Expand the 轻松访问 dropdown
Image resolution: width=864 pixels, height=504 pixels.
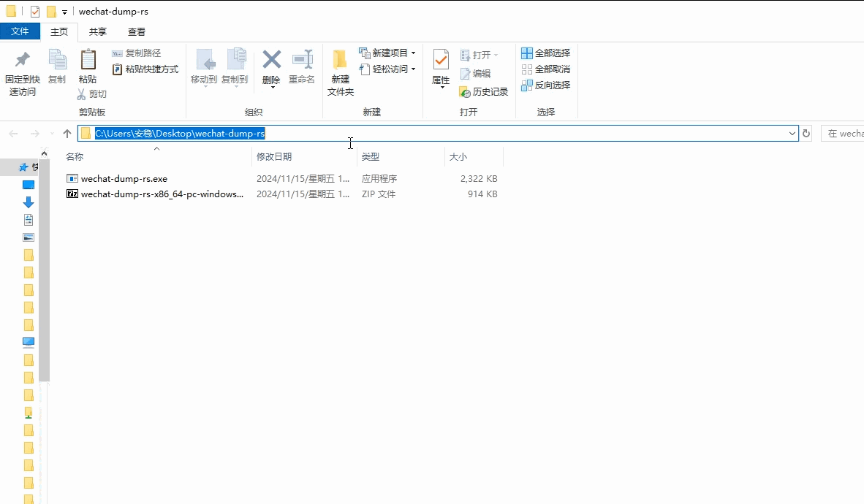(x=413, y=69)
